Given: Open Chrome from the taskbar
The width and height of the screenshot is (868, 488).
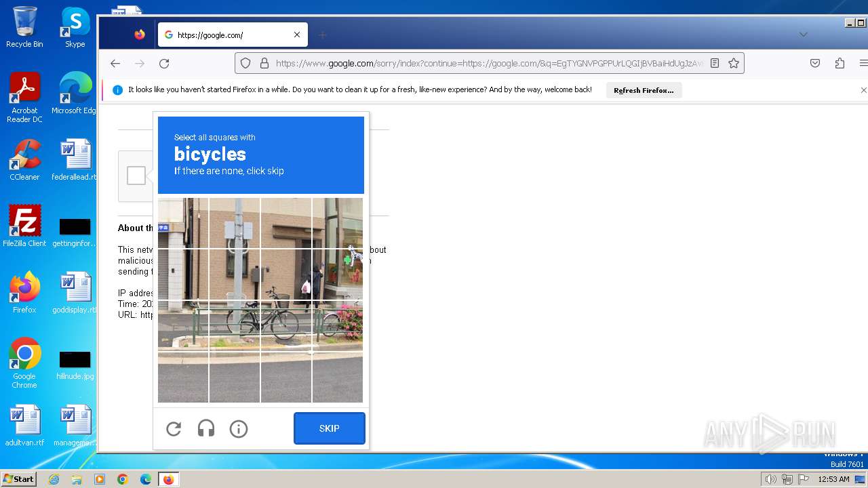Looking at the screenshot, I should coord(123,479).
